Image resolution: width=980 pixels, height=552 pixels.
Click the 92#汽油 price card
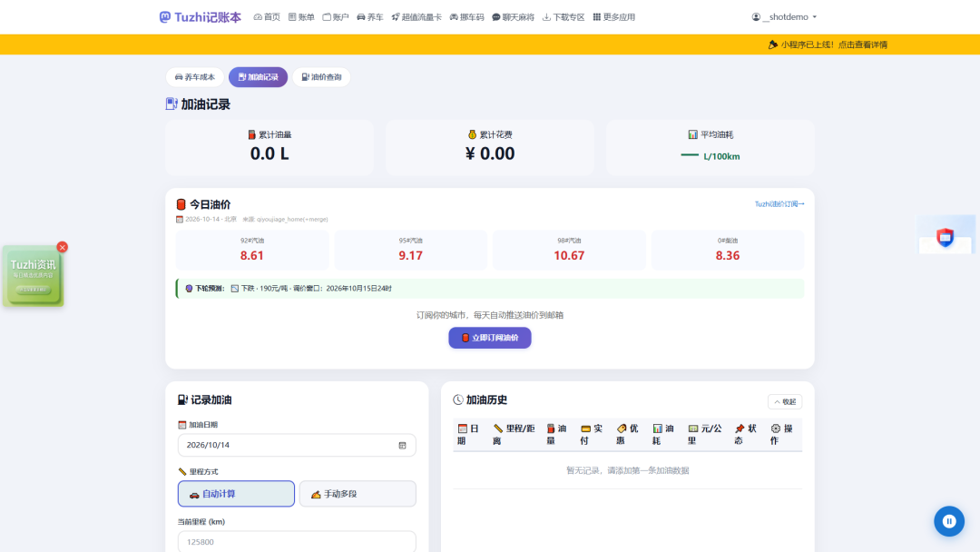[x=252, y=250]
